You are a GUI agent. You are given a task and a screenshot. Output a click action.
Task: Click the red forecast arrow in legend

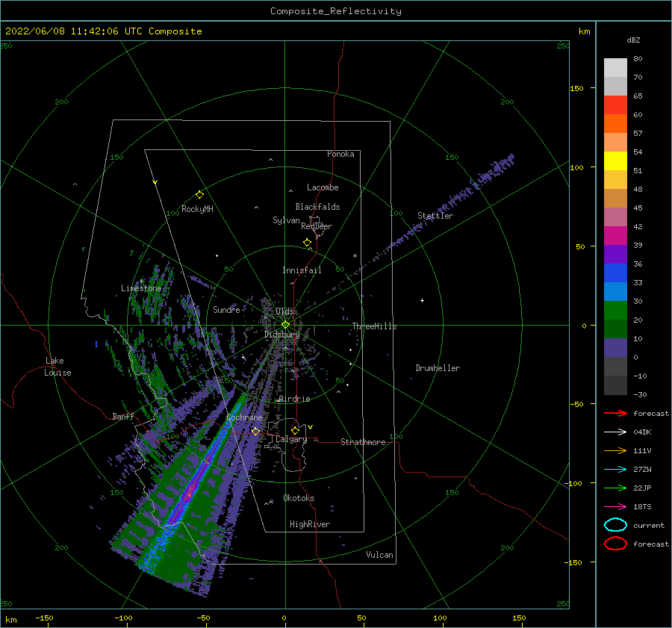pyautogui.click(x=615, y=413)
